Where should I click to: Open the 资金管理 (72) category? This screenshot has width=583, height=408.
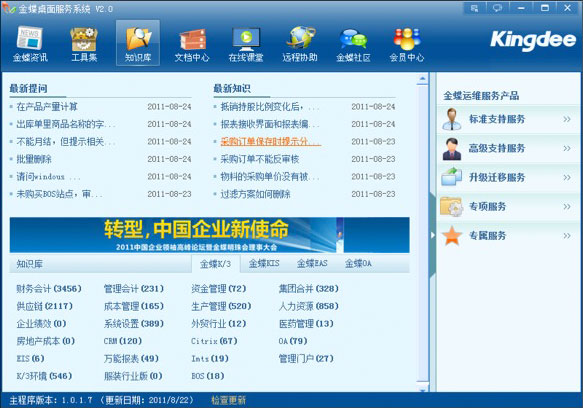[219, 289]
